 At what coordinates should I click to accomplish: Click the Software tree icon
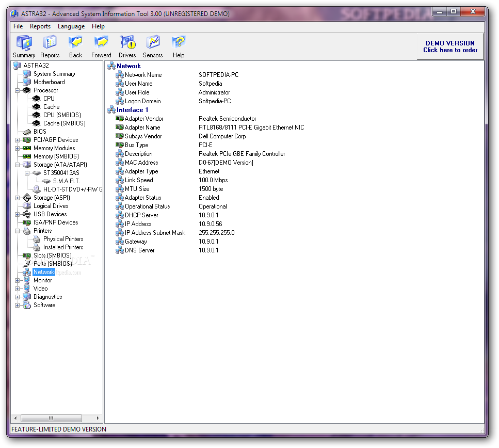[x=27, y=305]
